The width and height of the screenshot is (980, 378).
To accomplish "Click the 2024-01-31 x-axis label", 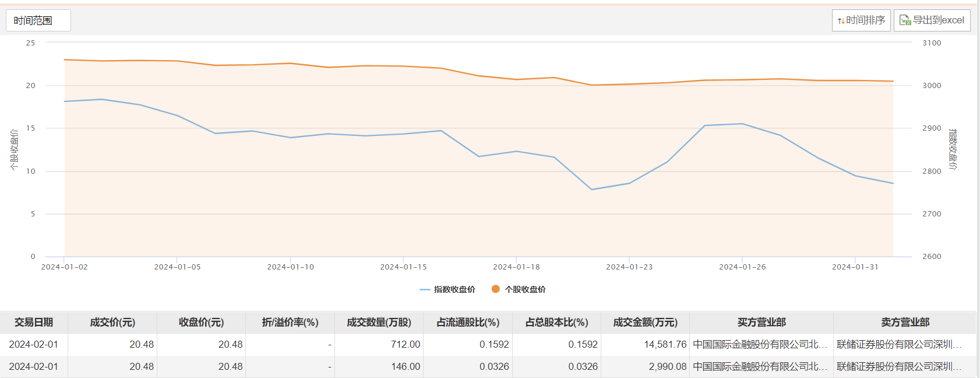I will click(855, 267).
